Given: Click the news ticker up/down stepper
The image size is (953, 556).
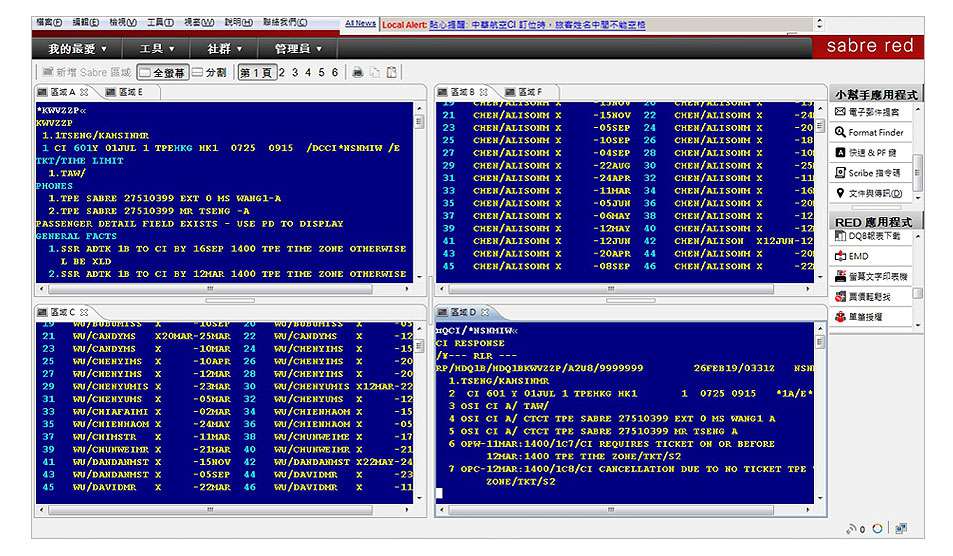Looking at the screenshot, I should point(819,24).
